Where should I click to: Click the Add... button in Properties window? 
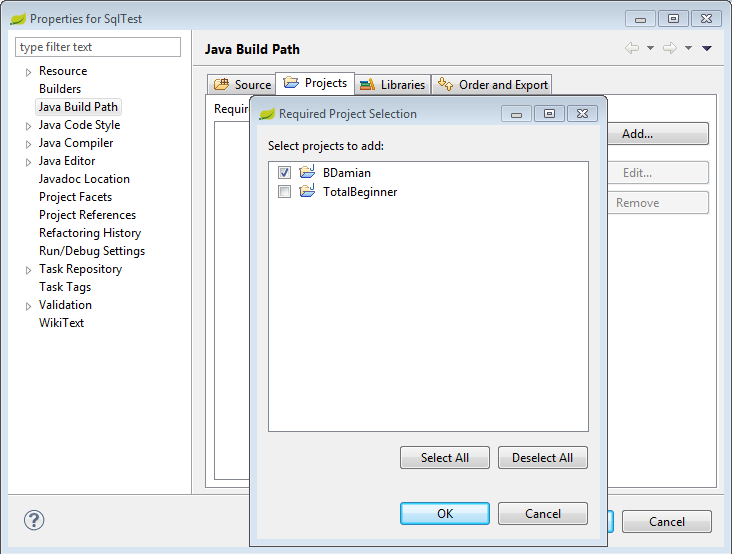pyautogui.click(x=658, y=134)
